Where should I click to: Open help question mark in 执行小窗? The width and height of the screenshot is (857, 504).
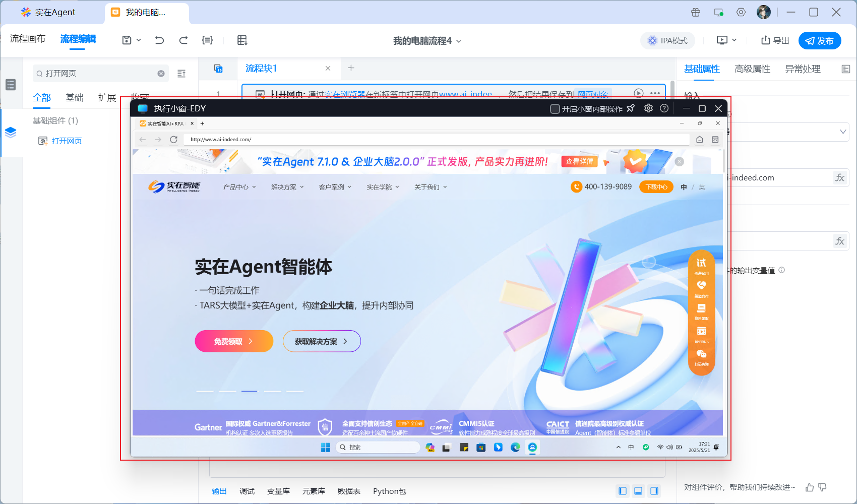point(664,108)
